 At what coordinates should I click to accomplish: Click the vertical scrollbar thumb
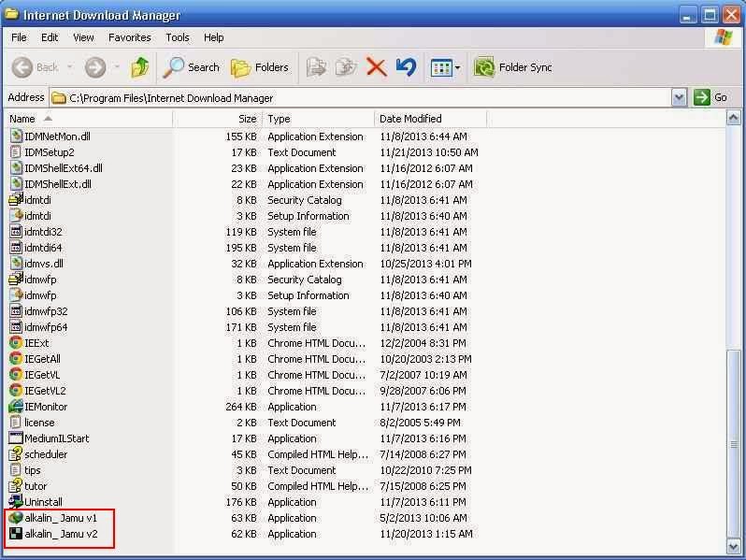[733, 443]
